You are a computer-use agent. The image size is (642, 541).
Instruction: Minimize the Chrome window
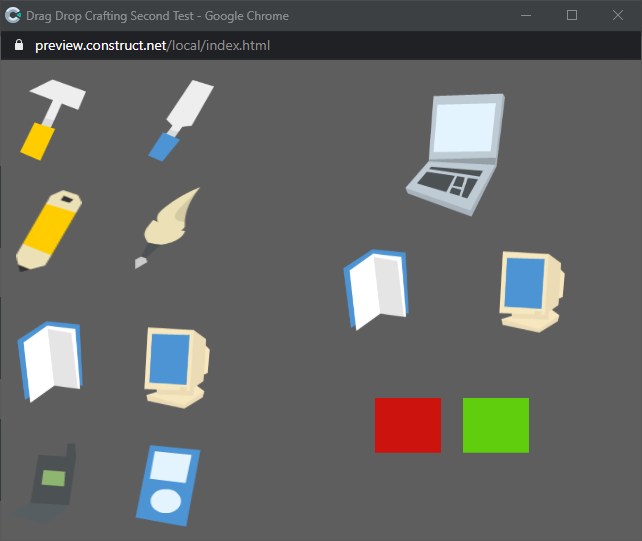point(526,16)
